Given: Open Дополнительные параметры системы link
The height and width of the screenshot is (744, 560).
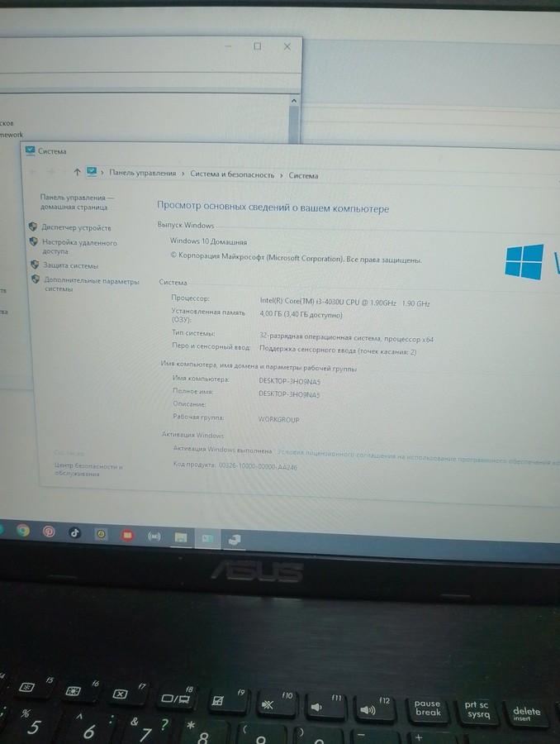Looking at the screenshot, I should click(92, 284).
